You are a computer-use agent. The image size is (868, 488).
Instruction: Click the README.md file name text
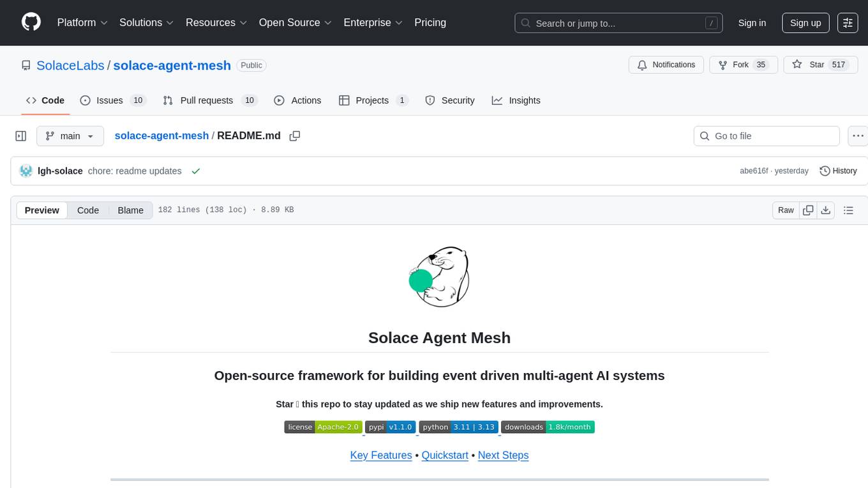249,135
